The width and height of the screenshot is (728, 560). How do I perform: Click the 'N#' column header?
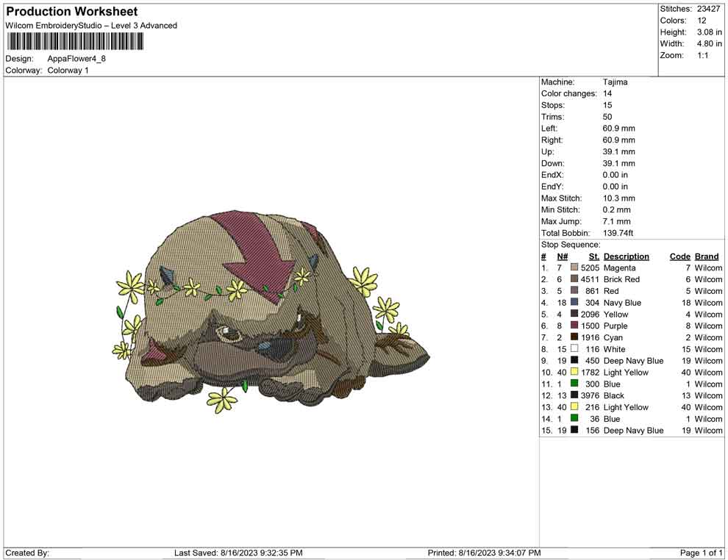563,256
